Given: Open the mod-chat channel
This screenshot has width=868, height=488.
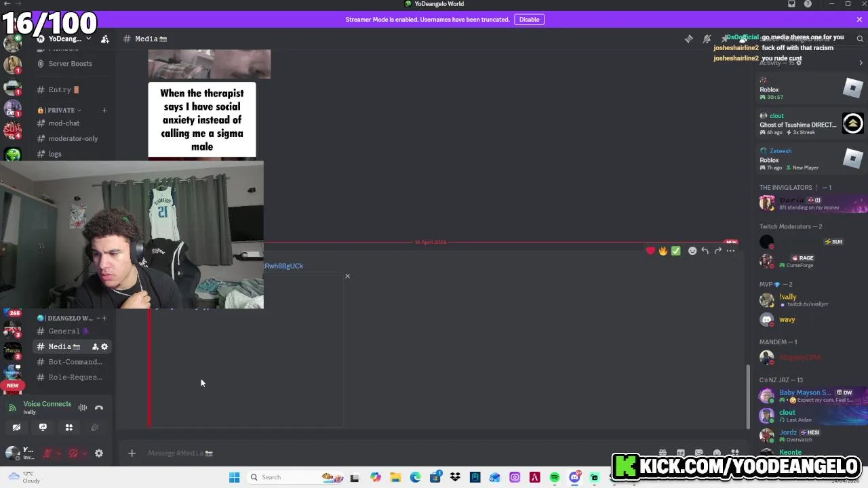Looking at the screenshot, I should (x=64, y=123).
